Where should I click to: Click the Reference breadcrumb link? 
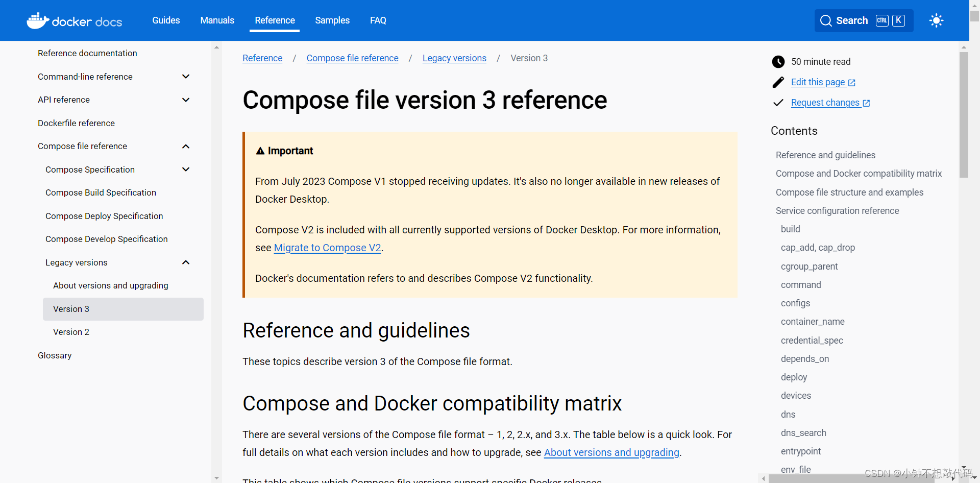click(262, 58)
